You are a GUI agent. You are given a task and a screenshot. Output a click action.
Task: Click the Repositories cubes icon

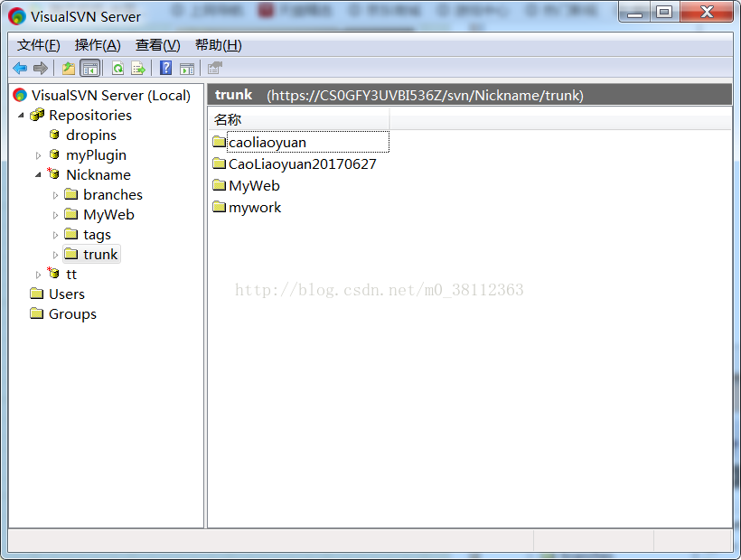pos(37,115)
